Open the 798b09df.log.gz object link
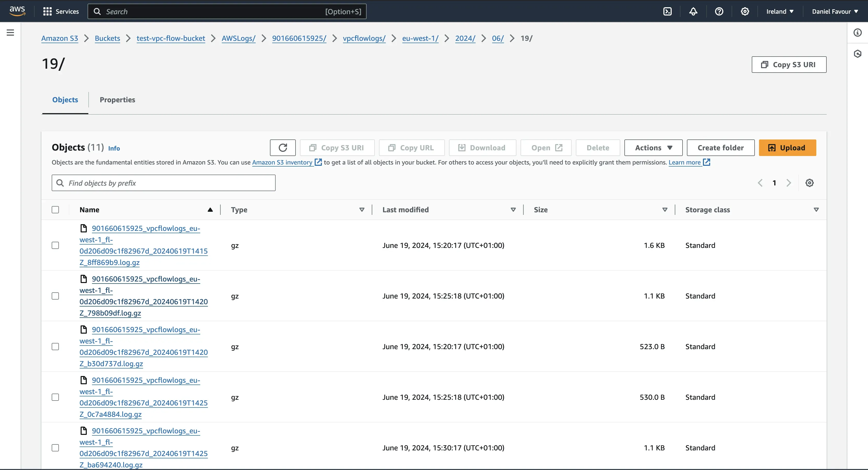Viewport: 868px width, 470px height. 144,296
